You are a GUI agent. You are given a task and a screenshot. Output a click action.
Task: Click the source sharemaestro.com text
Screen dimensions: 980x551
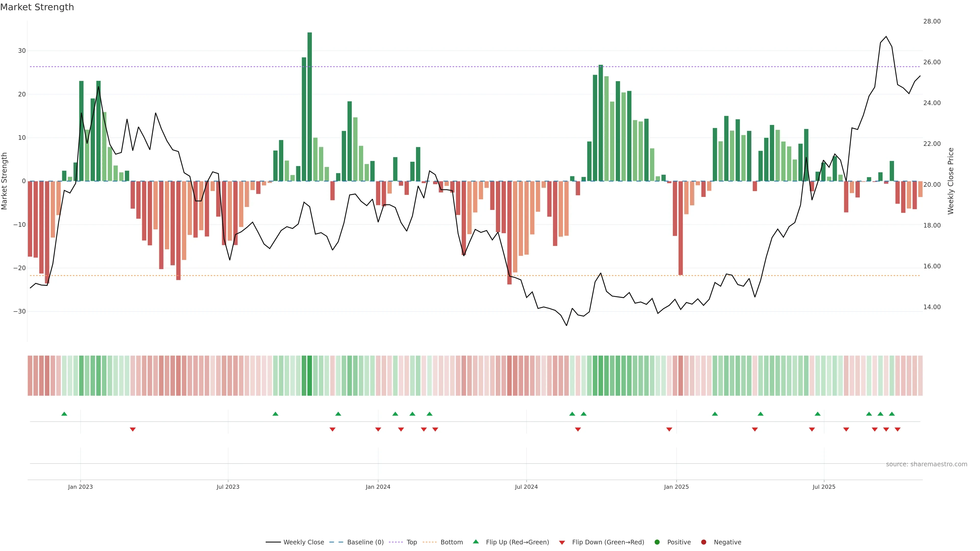[x=926, y=464]
